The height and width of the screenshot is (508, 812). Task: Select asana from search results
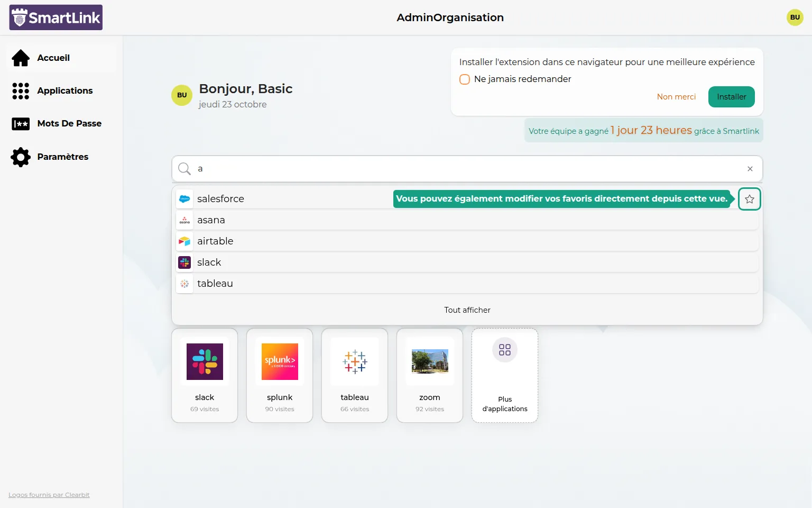point(211,220)
